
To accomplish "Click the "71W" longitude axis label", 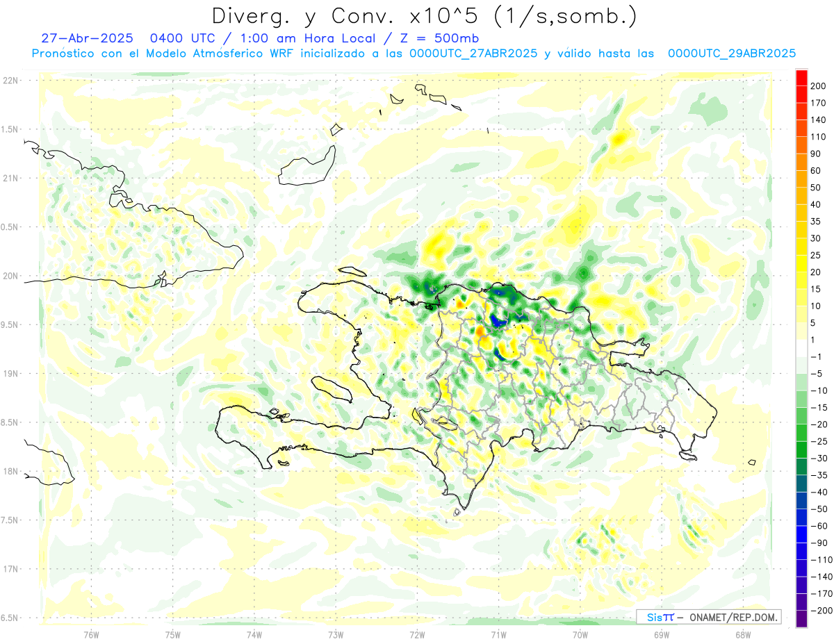I will (x=498, y=634).
